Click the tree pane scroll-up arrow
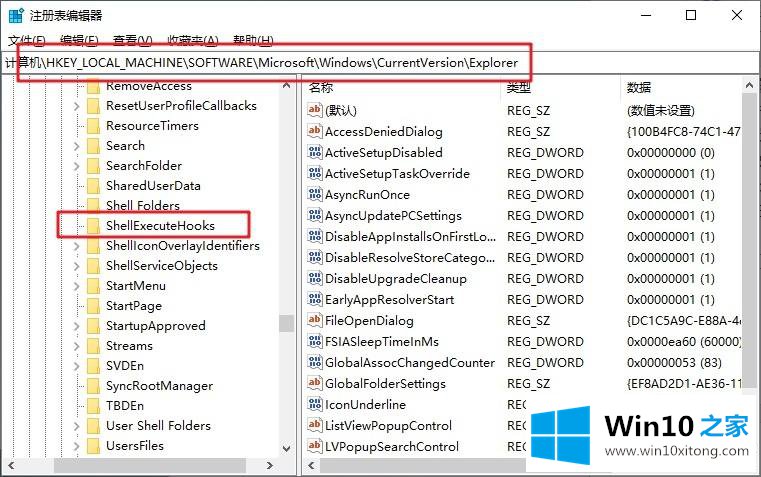 [x=287, y=85]
